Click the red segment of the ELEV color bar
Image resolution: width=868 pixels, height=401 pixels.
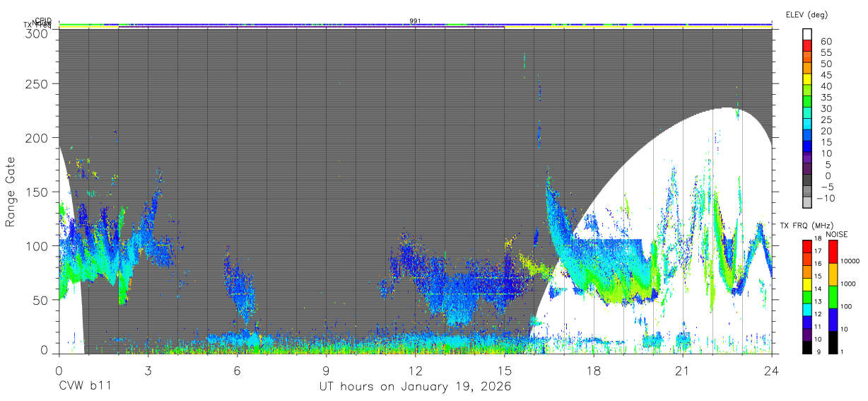point(808,45)
